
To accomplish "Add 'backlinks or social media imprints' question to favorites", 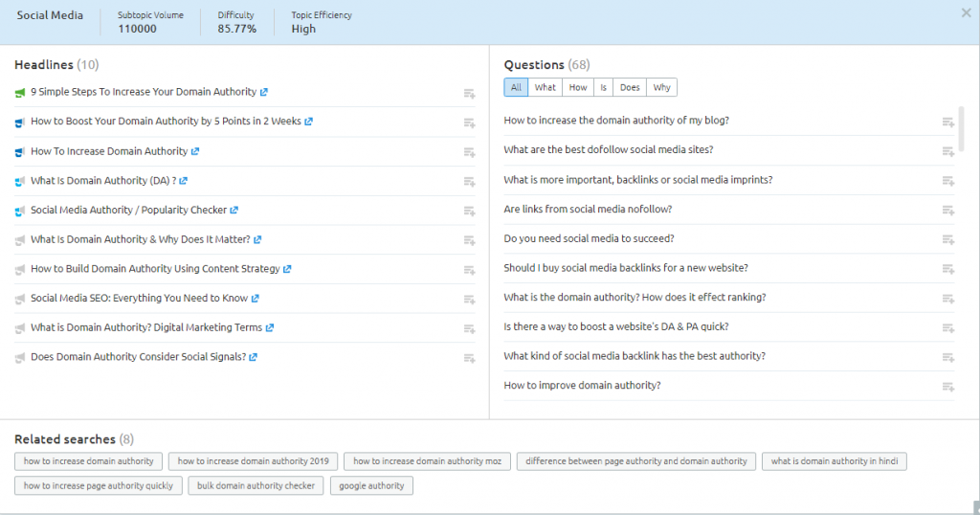I will [x=948, y=181].
